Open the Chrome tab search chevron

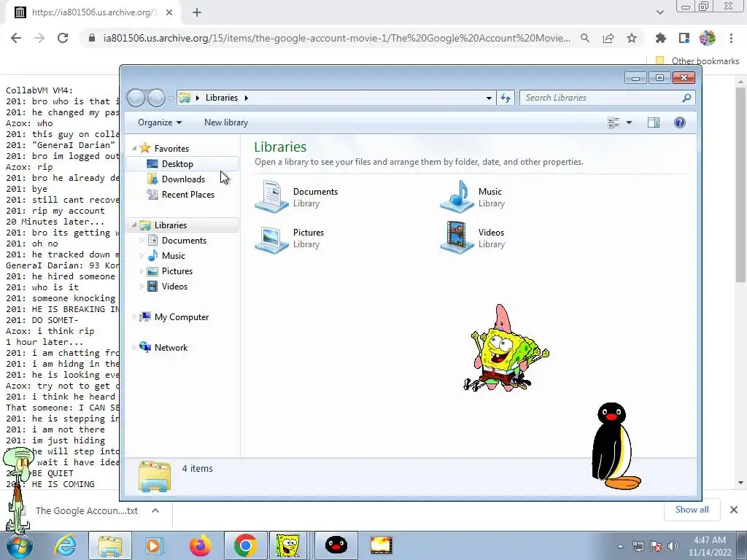[659, 12]
